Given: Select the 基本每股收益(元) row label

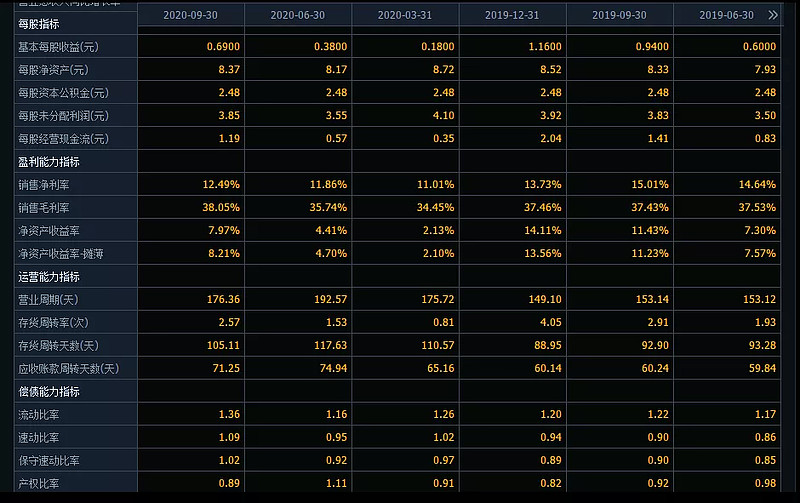Looking at the screenshot, I should click(x=58, y=47).
